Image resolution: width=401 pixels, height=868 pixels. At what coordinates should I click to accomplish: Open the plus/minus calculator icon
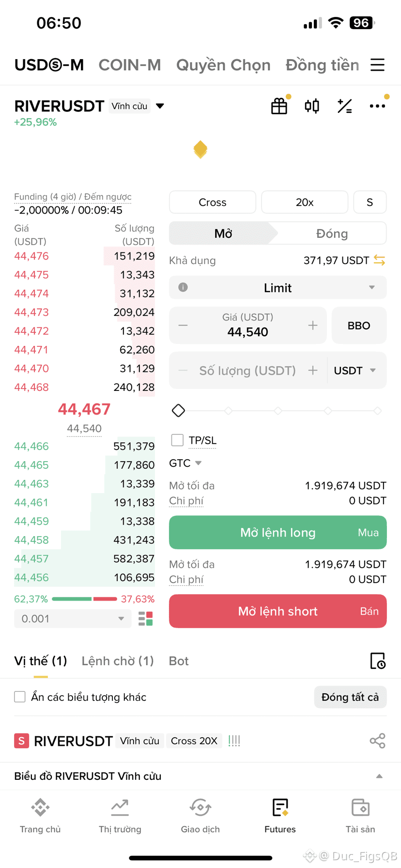[x=344, y=106]
